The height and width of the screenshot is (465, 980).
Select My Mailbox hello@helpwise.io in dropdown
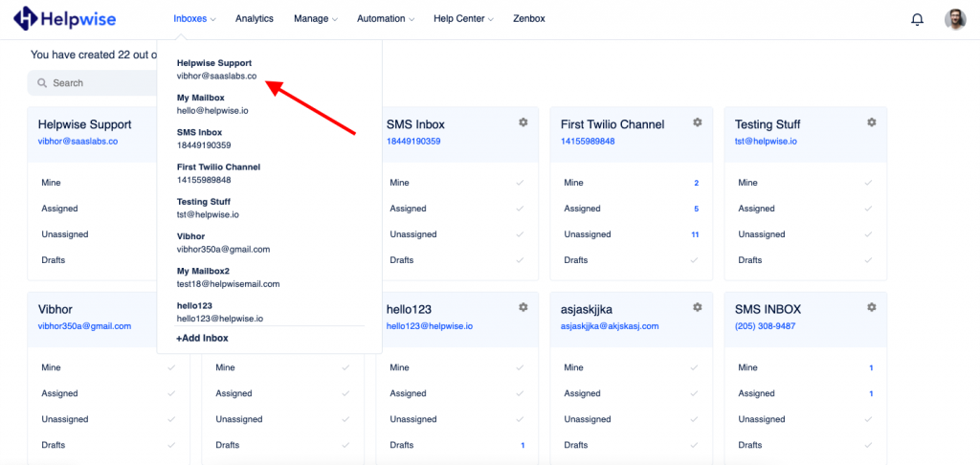pos(213,104)
